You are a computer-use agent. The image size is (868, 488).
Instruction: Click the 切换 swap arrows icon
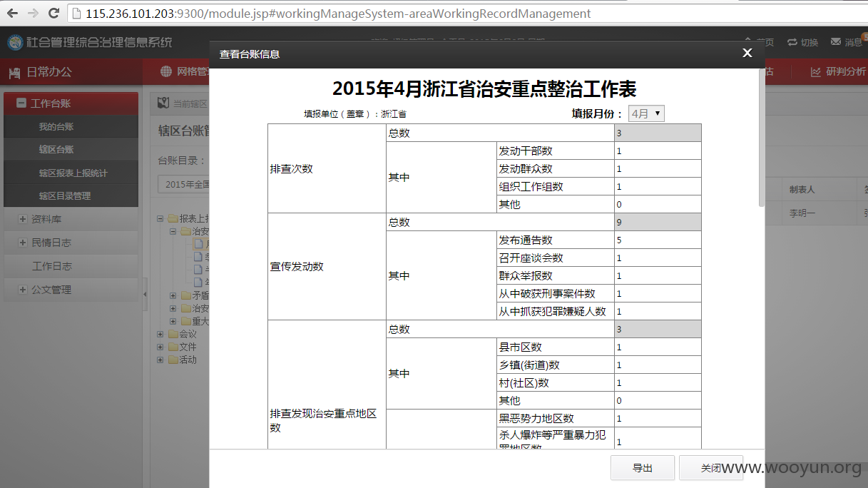click(792, 42)
